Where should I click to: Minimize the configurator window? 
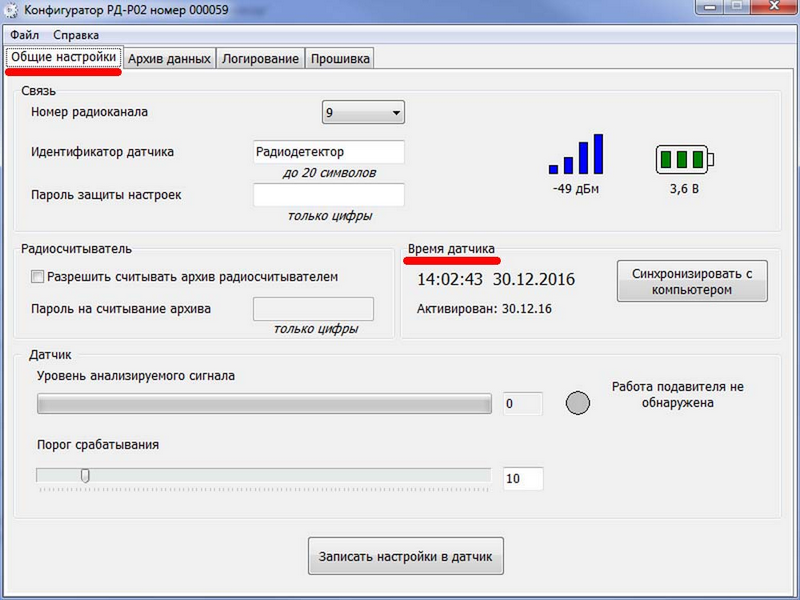[710, 6]
